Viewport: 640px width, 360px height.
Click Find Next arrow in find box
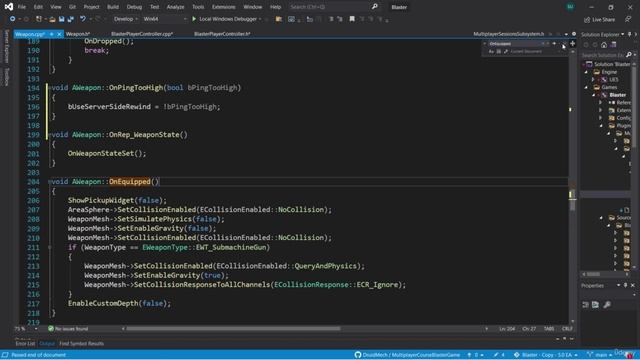click(x=554, y=44)
